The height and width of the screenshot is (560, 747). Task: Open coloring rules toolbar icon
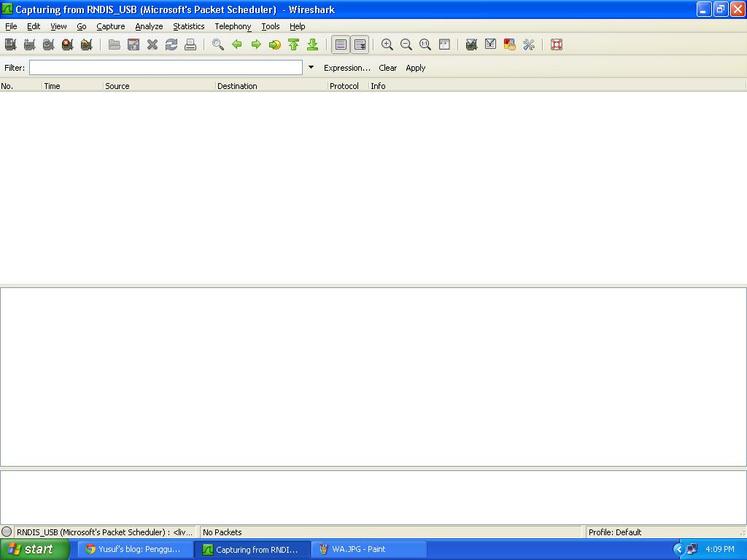point(510,44)
